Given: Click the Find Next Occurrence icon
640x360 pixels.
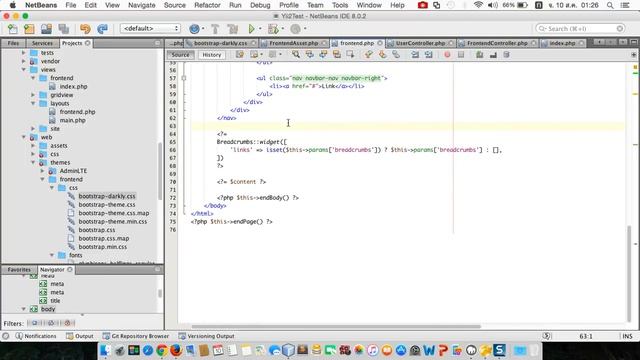Looking at the screenshot, I should tap(323, 55).
